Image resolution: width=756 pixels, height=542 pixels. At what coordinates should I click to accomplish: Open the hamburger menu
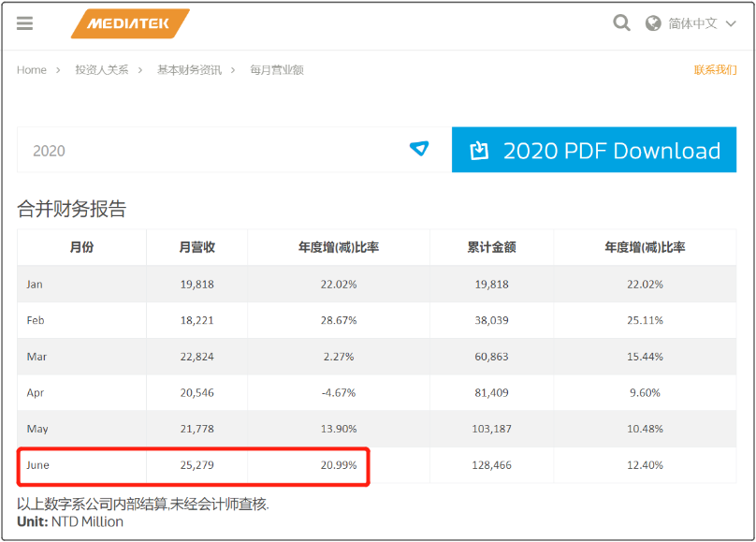pyautogui.click(x=25, y=23)
